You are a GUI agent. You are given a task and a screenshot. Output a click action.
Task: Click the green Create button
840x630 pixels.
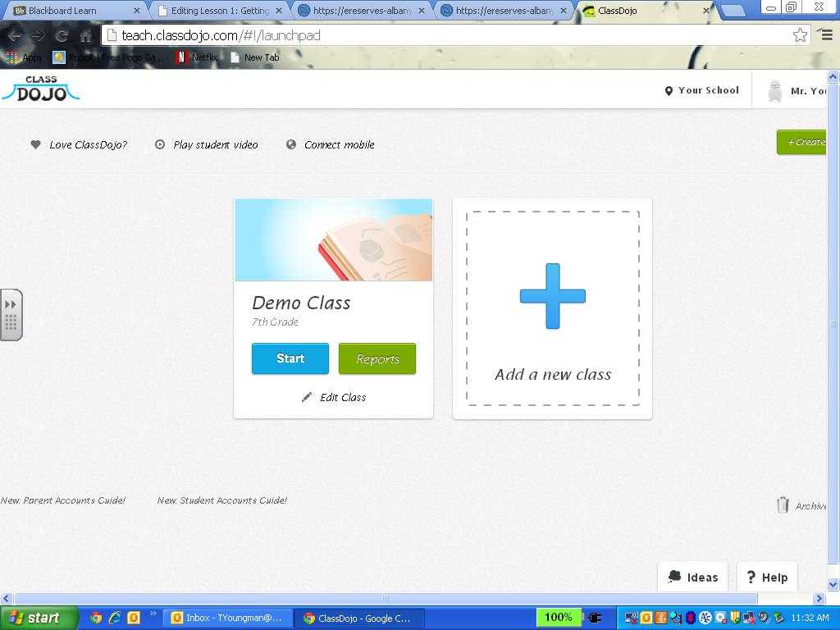pos(801,142)
